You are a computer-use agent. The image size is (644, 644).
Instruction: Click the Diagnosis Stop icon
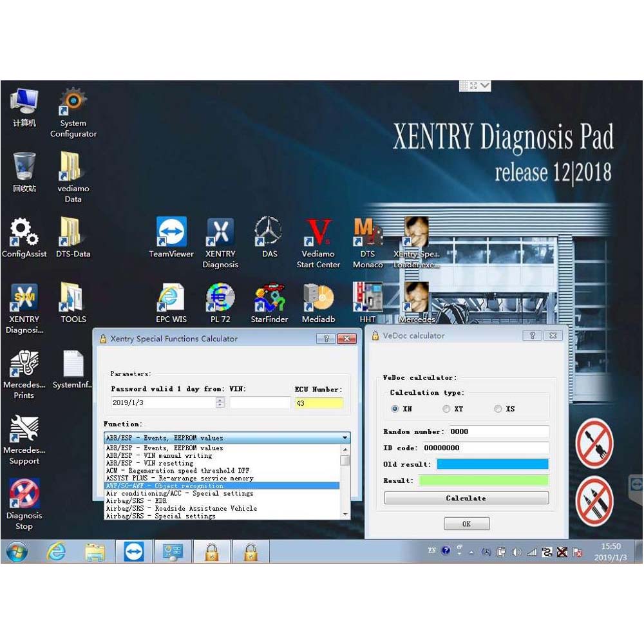point(24,504)
